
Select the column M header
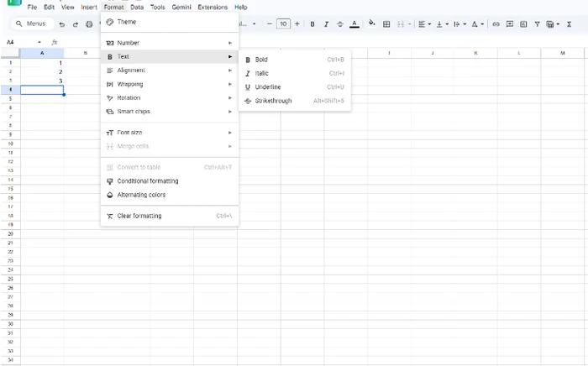pyautogui.click(x=562, y=53)
